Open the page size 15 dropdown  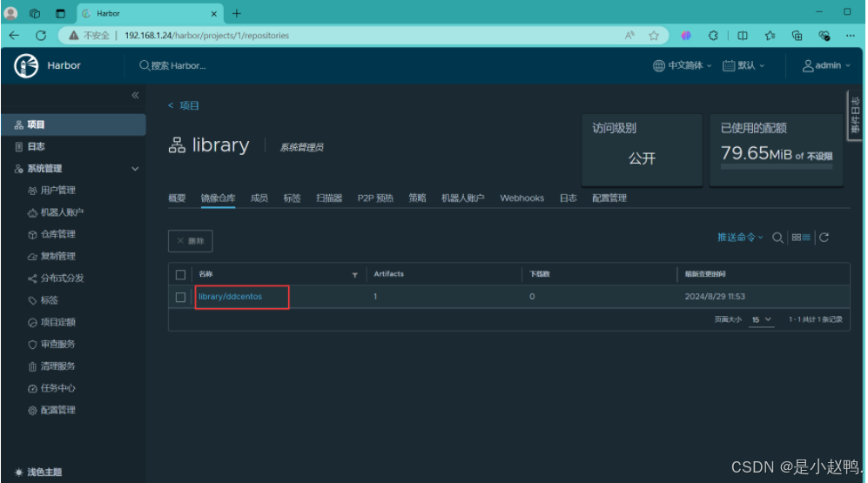pos(761,319)
